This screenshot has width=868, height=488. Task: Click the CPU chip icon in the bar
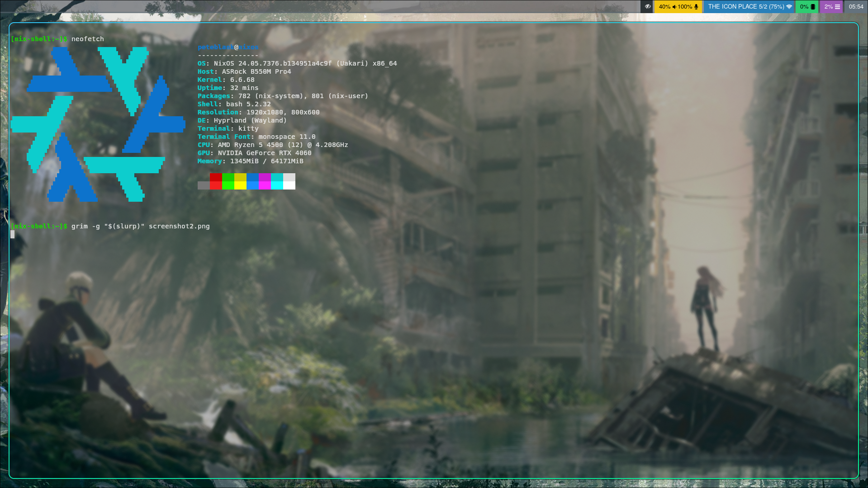tap(813, 7)
